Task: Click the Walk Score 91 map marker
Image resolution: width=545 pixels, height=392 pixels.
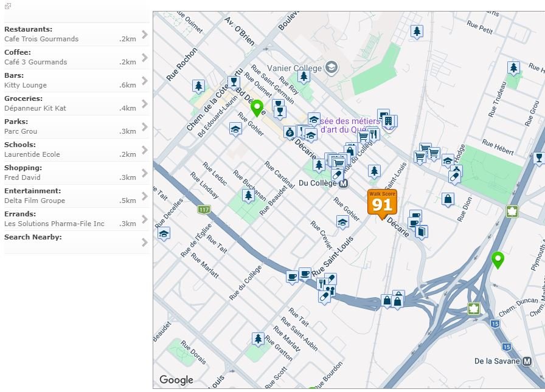Action: click(382, 204)
